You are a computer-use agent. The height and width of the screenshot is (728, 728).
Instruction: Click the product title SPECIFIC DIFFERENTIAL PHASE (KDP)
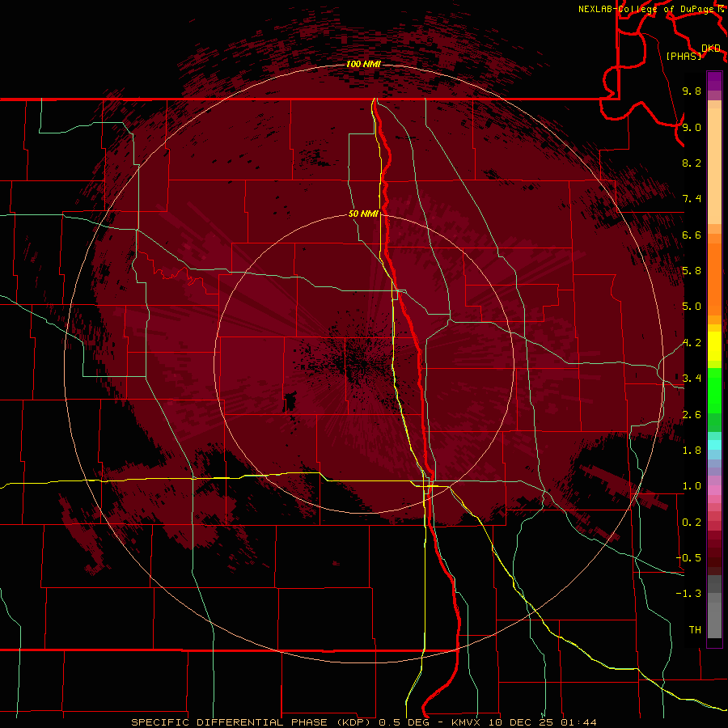(252, 722)
